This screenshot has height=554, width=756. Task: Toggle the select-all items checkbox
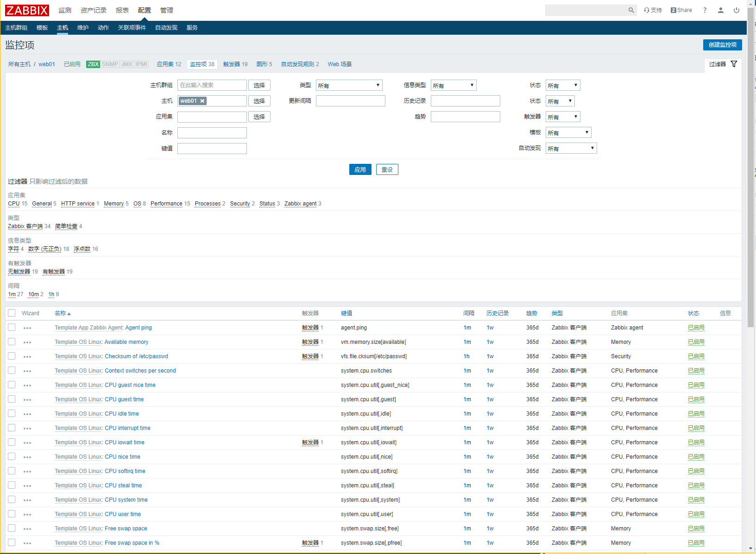12,313
